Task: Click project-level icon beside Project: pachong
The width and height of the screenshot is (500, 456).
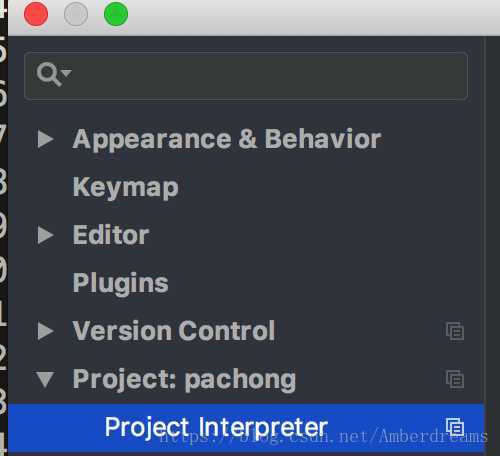Action: [455, 379]
